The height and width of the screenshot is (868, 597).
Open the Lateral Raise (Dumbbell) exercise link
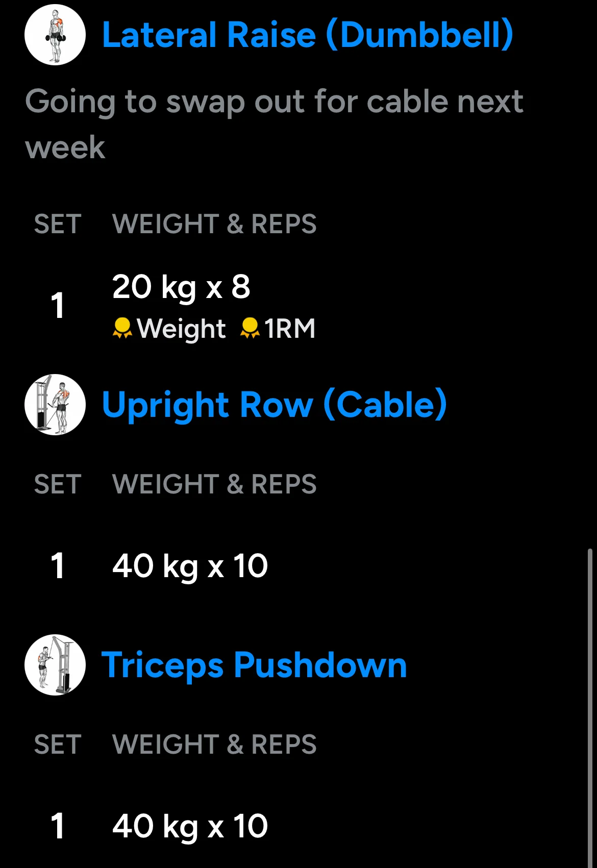[x=307, y=35]
